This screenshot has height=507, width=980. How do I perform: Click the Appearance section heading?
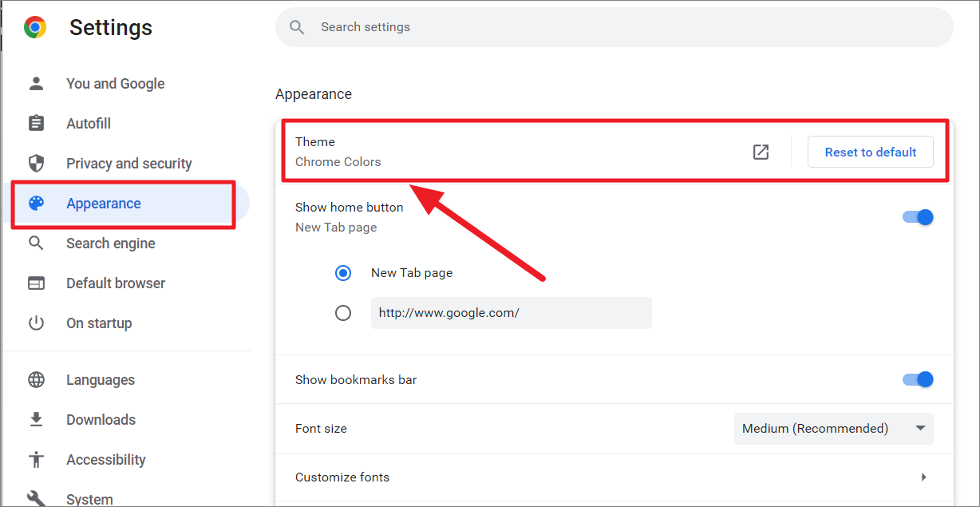314,94
